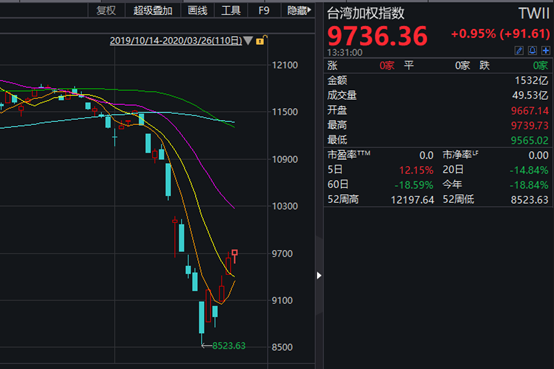The image size is (554, 369).
Task: Click the 8523.63 low price marker
Action: (x=229, y=346)
